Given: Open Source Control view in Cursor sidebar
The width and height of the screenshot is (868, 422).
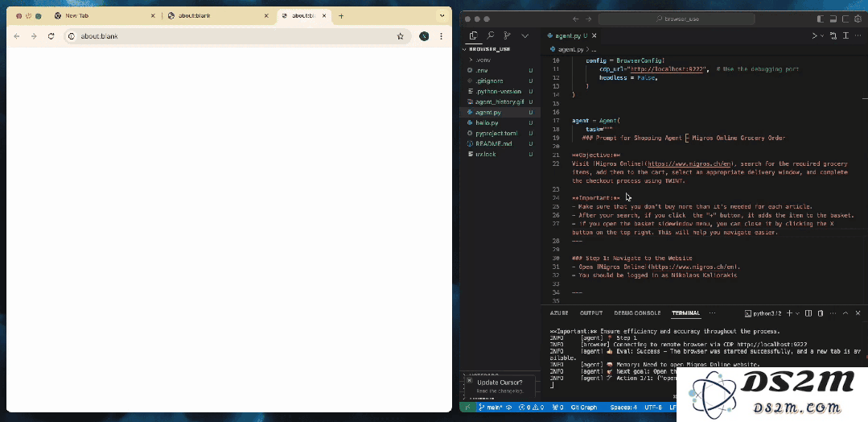Looking at the screenshot, I should pyautogui.click(x=507, y=35).
